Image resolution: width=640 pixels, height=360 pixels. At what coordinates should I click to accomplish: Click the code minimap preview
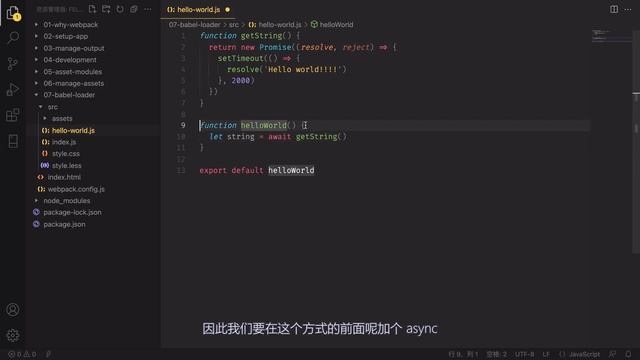(610, 36)
